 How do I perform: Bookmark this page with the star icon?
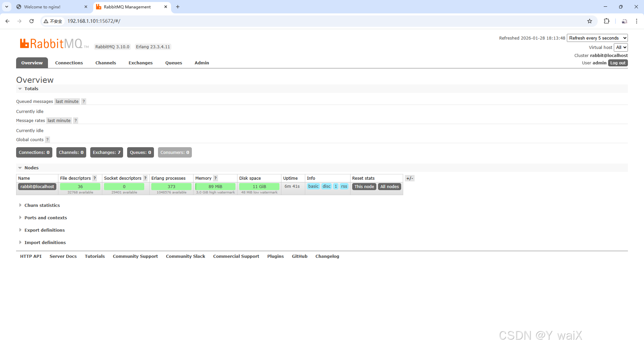pos(590,21)
